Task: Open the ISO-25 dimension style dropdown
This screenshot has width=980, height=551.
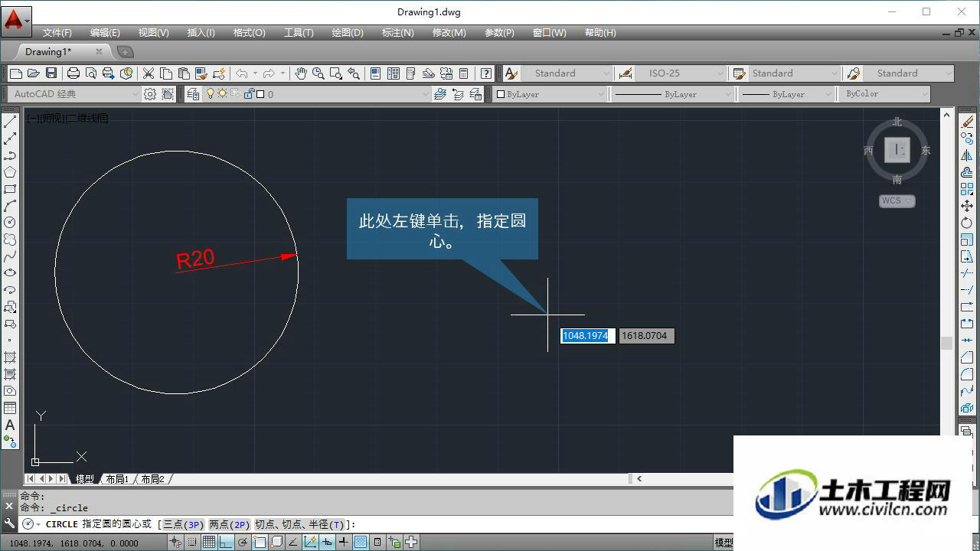Action: tap(681, 73)
